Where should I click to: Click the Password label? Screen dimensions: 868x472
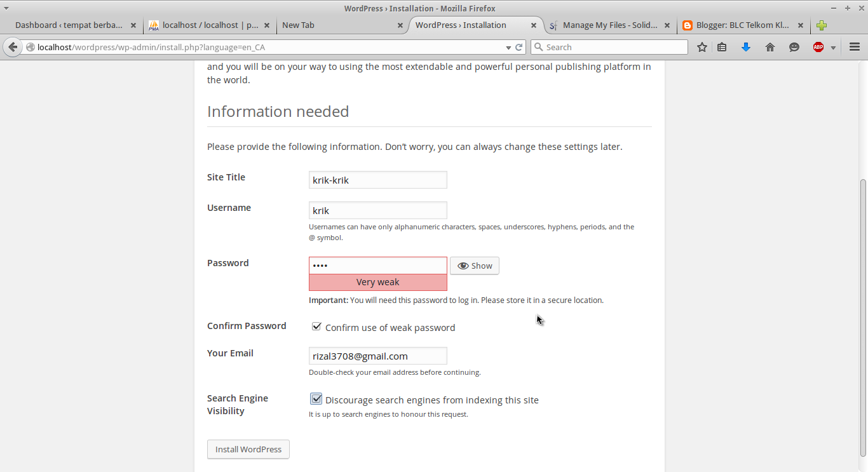point(228,263)
